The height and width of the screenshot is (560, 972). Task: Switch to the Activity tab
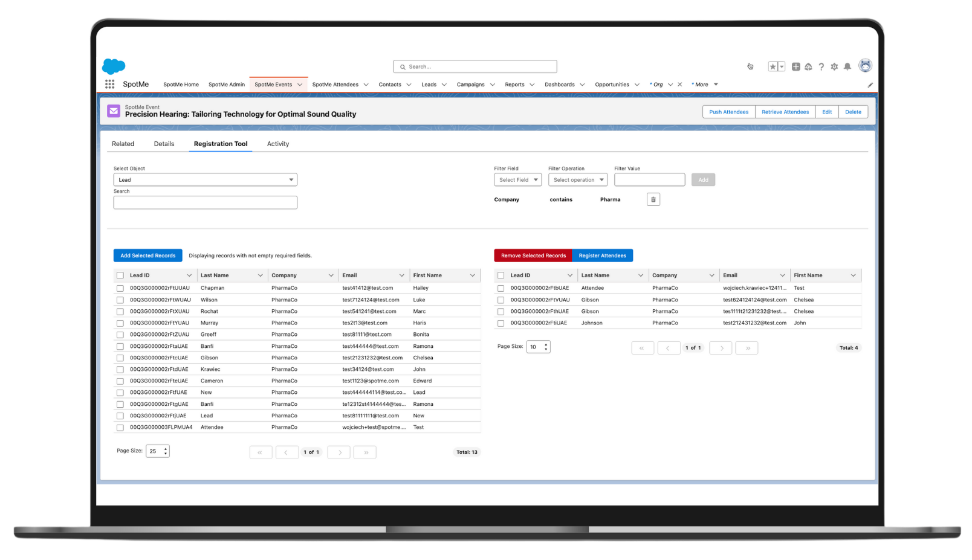(x=277, y=143)
